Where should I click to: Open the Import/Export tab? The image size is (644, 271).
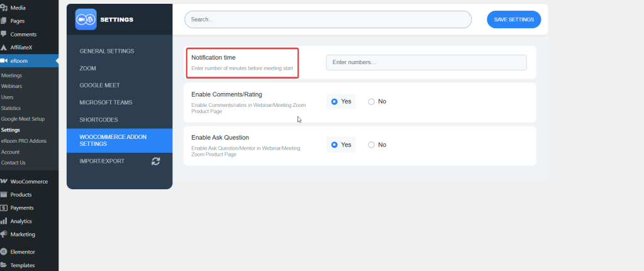[x=119, y=162]
